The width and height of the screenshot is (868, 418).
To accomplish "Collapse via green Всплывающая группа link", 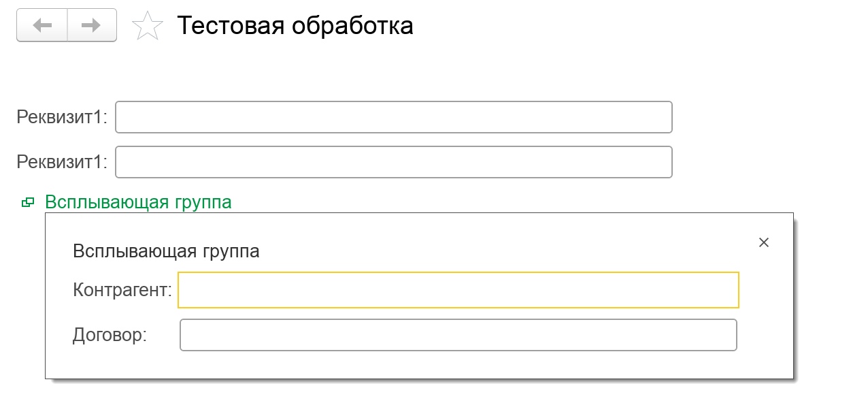I will click(138, 202).
